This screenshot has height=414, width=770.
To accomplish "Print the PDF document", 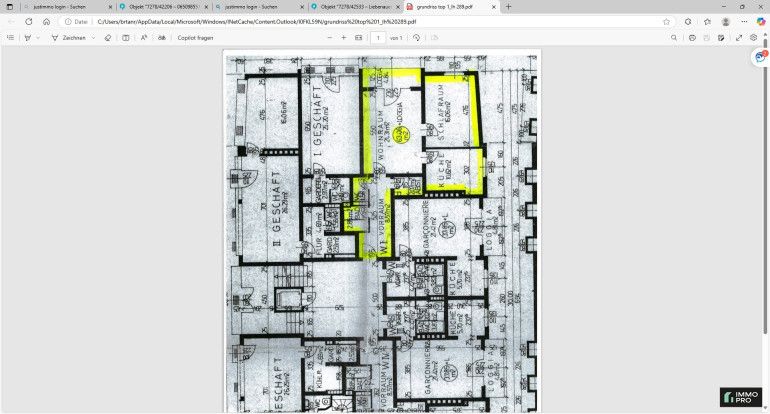I will pos(691,37).
